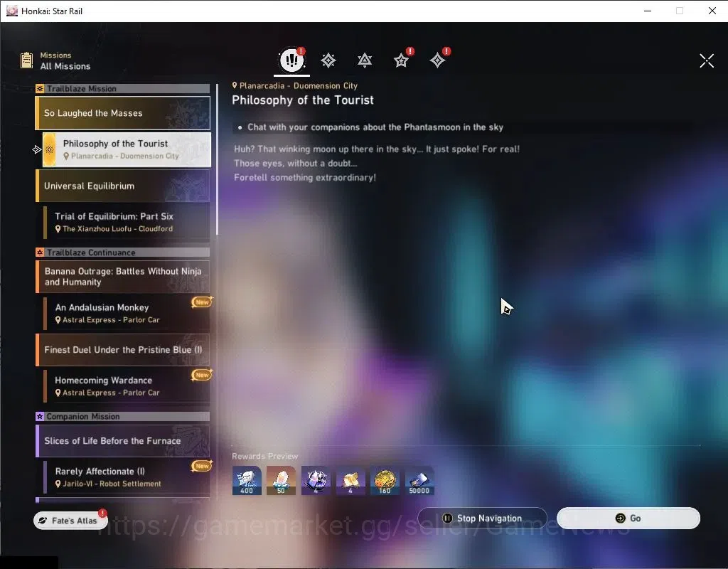
Task: Click the Trailblaze Continuance section header
Action: coord(122,252)
